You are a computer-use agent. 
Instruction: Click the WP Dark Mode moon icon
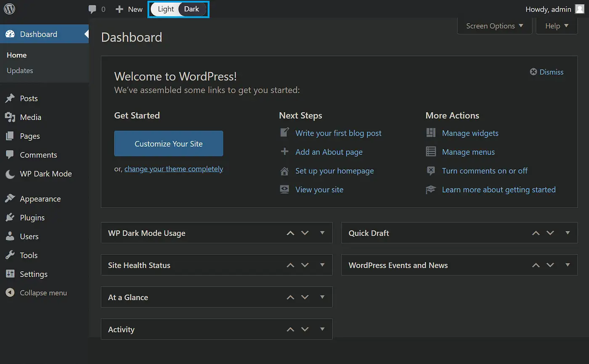(x=10, y=174)
